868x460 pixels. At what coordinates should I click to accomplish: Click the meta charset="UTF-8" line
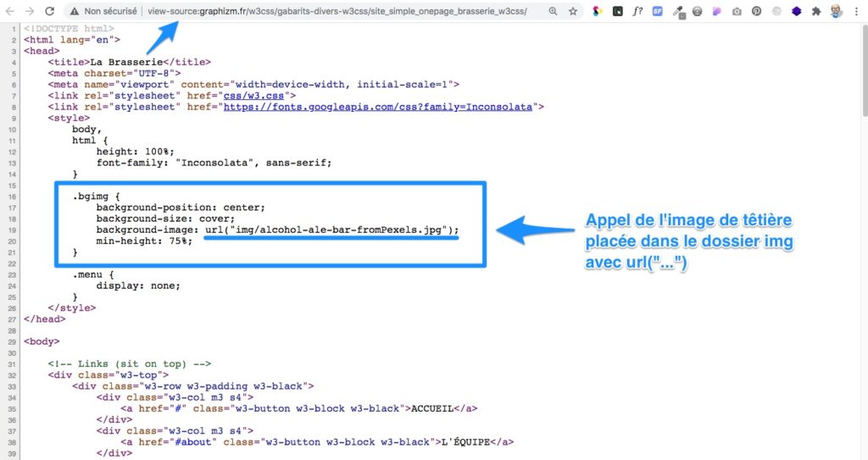tap(114, 74)
